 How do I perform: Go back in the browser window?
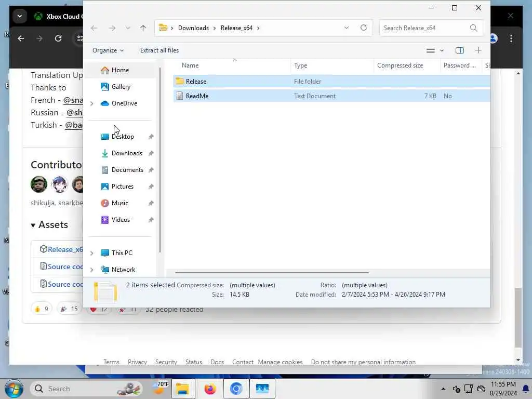click(21, 38)
